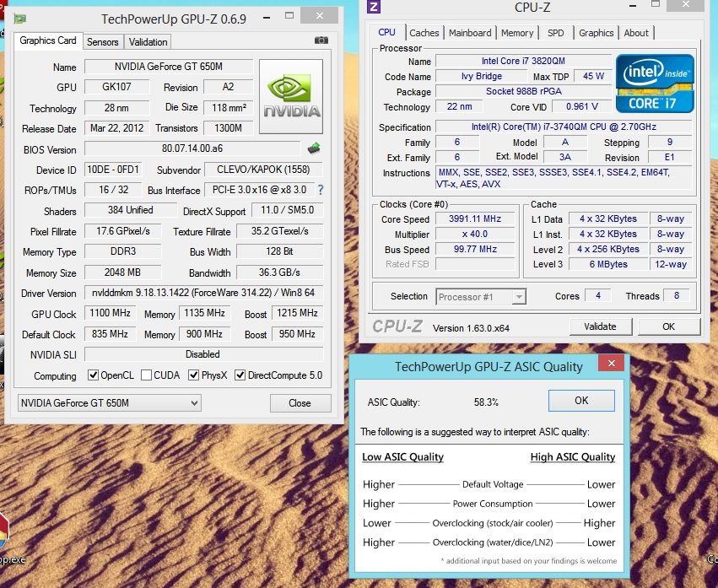Screen dimensions: 718x588
Task: Click the Max TDP 45 W value
Action: 593,76
